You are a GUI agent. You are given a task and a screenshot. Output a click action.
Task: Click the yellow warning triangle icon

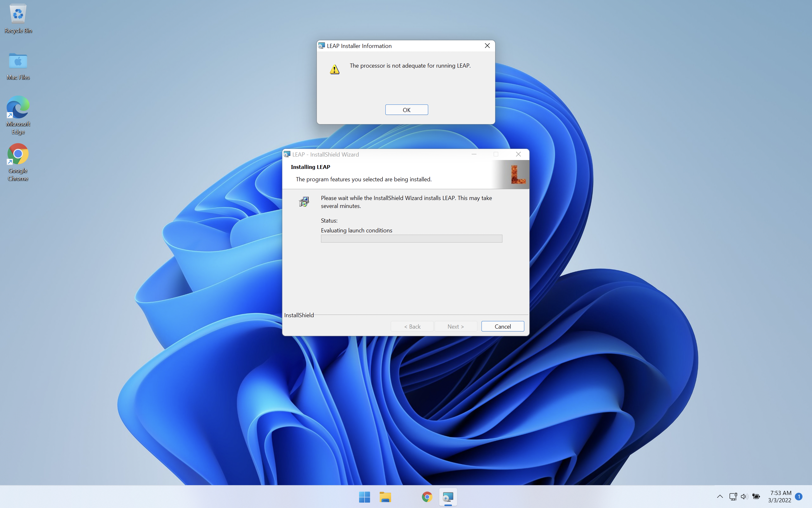(x=335, y=69)
